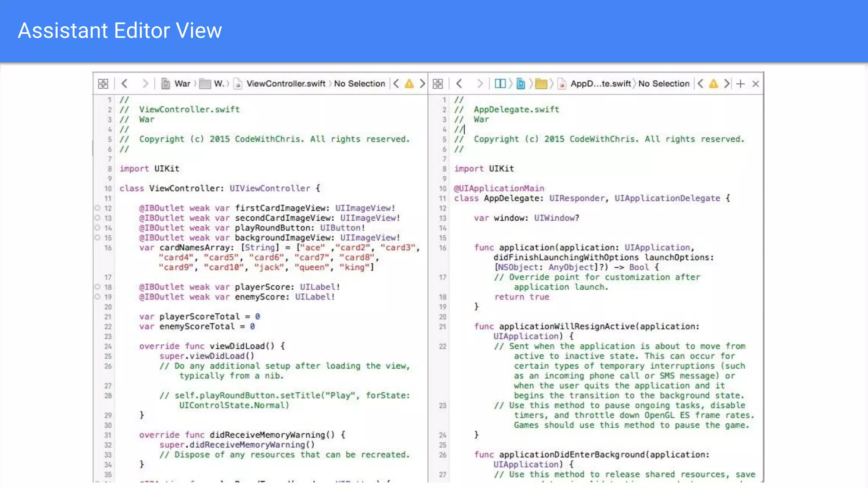Click the warning icon in right jump bar
Viewport: 868px width, 488px height.
pos(714,83)
